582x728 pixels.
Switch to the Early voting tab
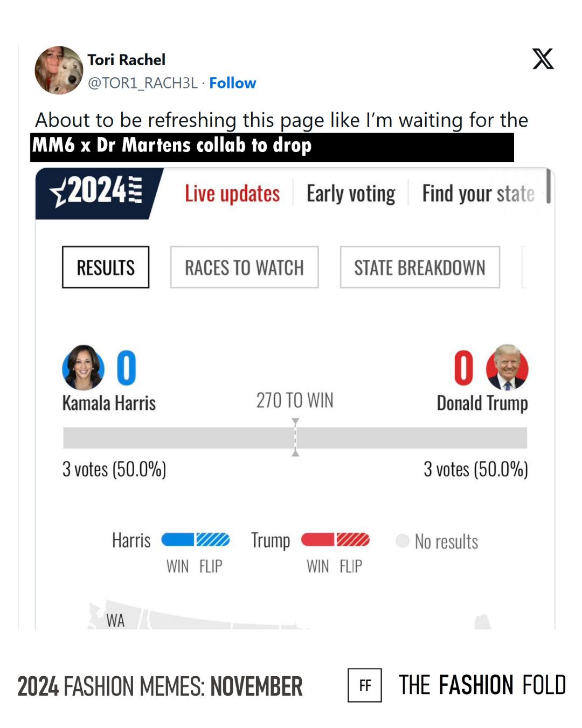[351, 194]
